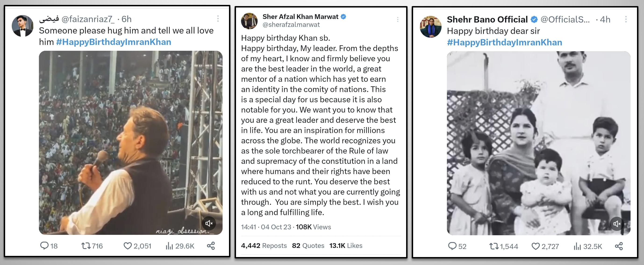Unmute the rally video in faizanriaz7_ tweet
The height and width of the screenshot is (265, 644).
click(x=209, y=223)
